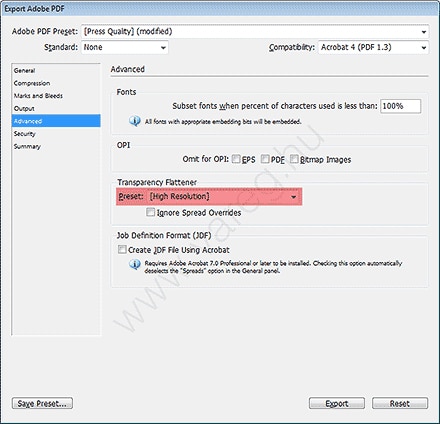The height and width of the screenshot is (424, 440).
Task: Click the Save Preset button
Action: [42, 403]
